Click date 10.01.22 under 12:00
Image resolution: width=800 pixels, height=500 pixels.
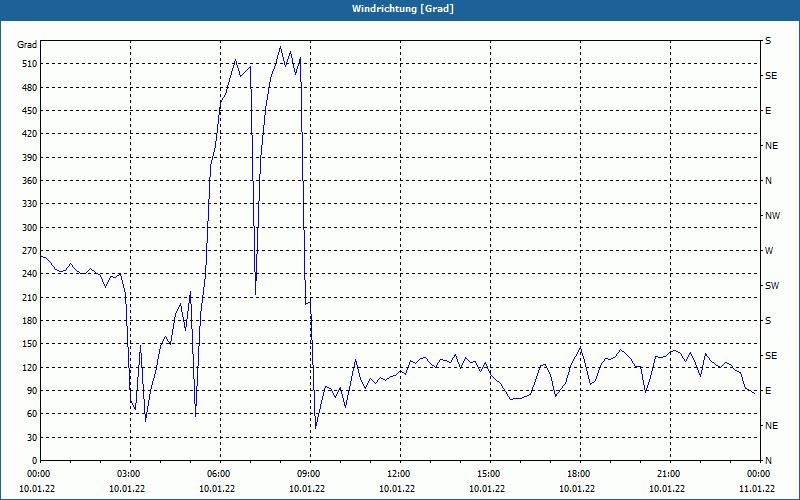coord(397,489)
